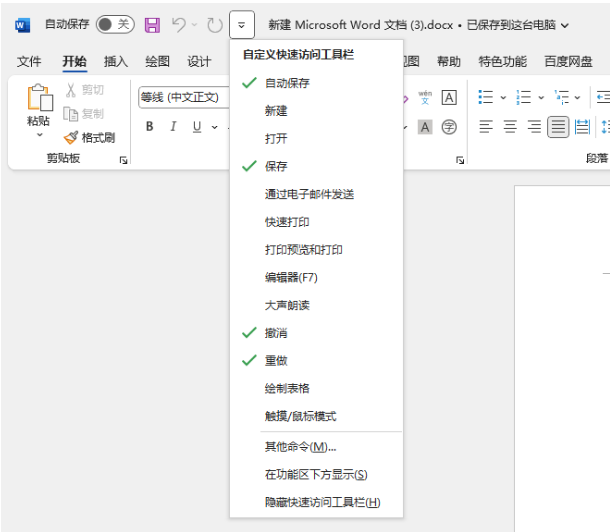
Task: Enable 触摸/鼠标模式 in the menu
Action: [x=316, y=416]
